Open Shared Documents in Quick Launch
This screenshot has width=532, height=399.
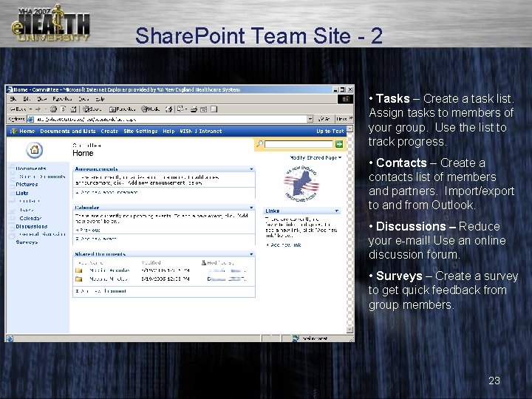(x=42, y=177)
